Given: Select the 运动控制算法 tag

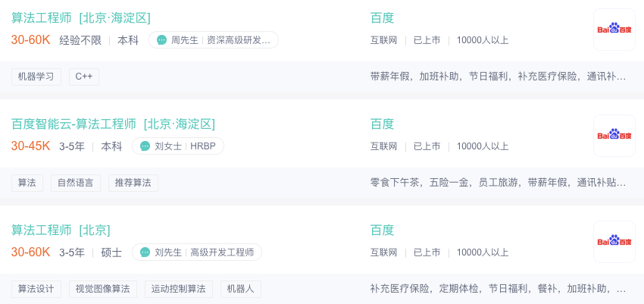Looking at the screenshot, I should pos(178,289).
